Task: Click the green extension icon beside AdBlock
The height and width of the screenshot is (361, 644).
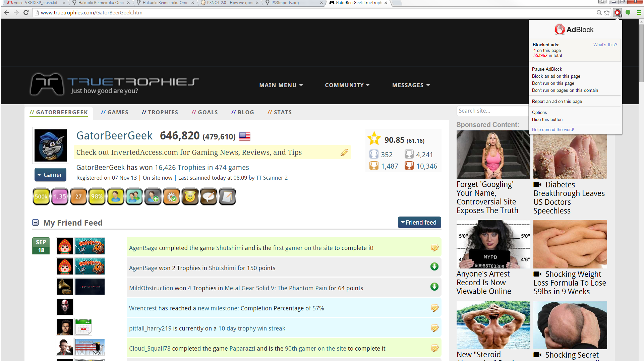Action: [x=628, y=12]
